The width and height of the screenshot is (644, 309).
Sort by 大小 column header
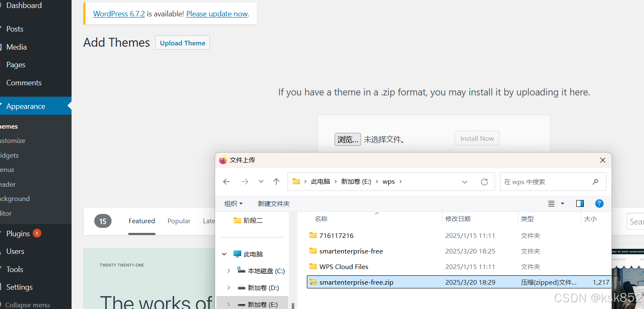pos(591,219)
